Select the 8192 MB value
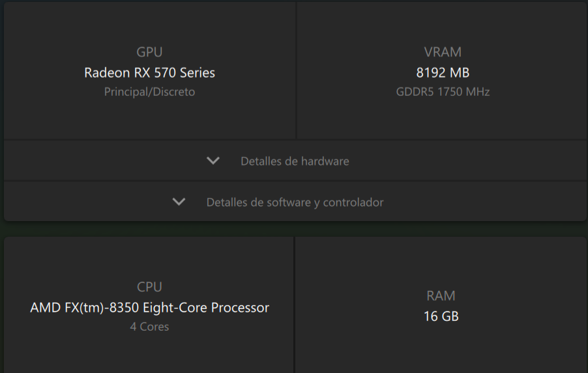This screenshot has width=588, height=373. coord(443,72)
